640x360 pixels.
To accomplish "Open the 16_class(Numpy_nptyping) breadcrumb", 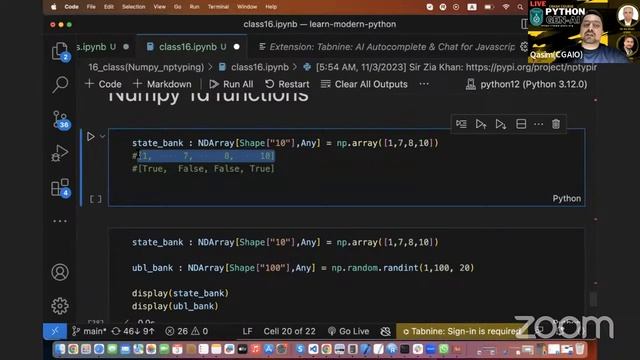I will pos(146,67).
